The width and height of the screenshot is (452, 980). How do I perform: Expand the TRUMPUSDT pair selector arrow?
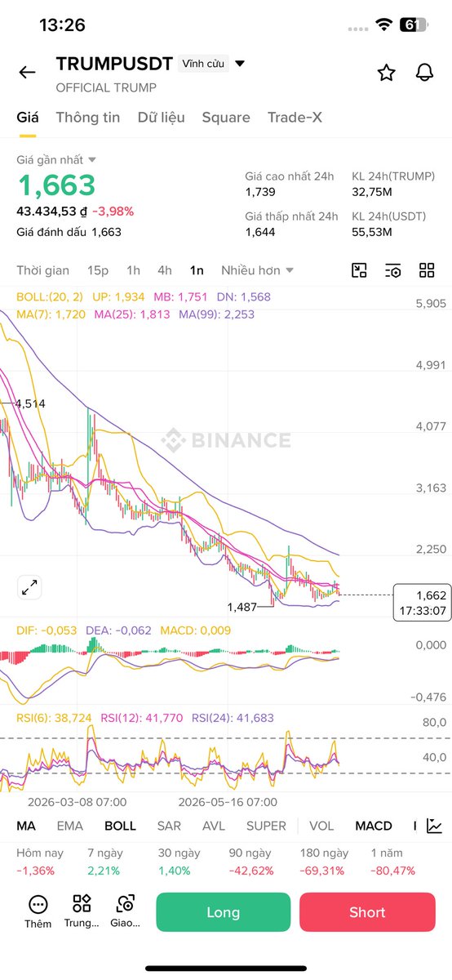point(240,64)
